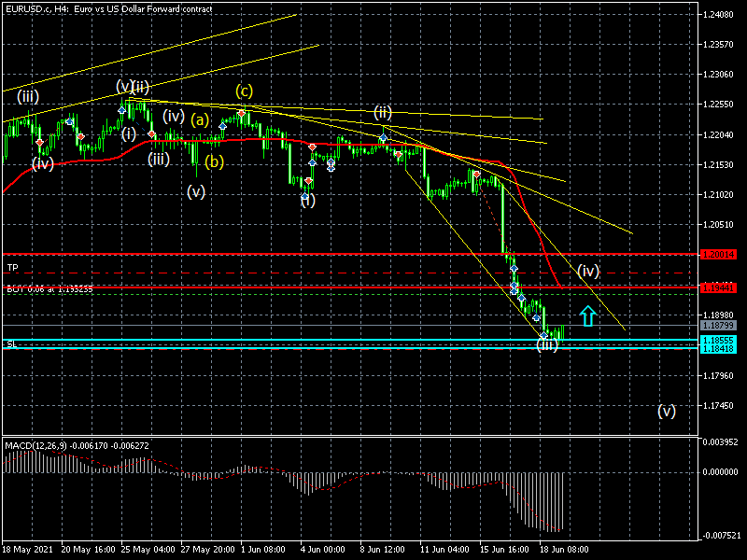Image resolution: width=747 pixels, height=560 pixels.
Task: Select the yellow (a) wave label
Action: pos(200,119)
